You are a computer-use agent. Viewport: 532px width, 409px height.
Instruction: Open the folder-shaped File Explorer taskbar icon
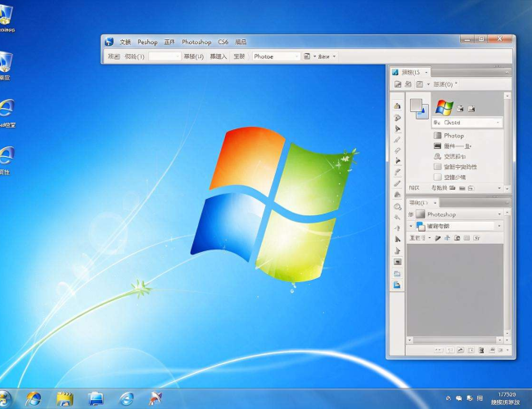(65, 398)
